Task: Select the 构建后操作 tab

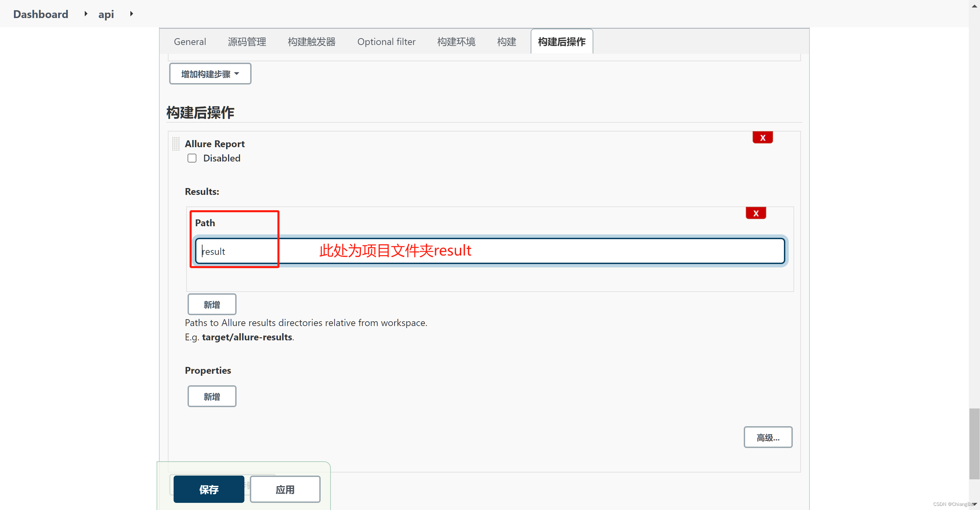Action: (562, 42)
